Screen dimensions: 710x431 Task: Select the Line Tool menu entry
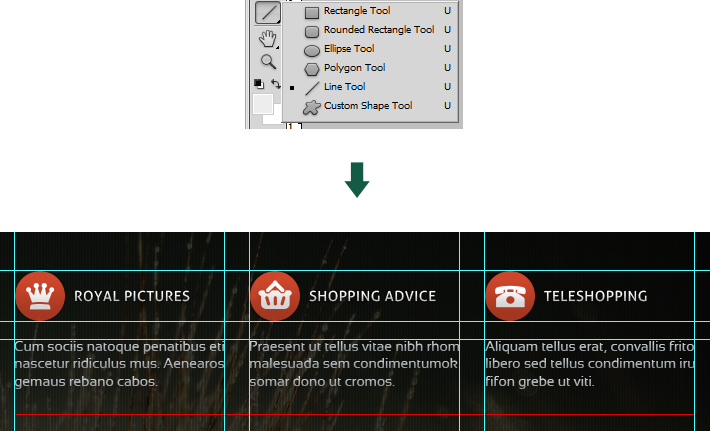click(x=344, y=87)
